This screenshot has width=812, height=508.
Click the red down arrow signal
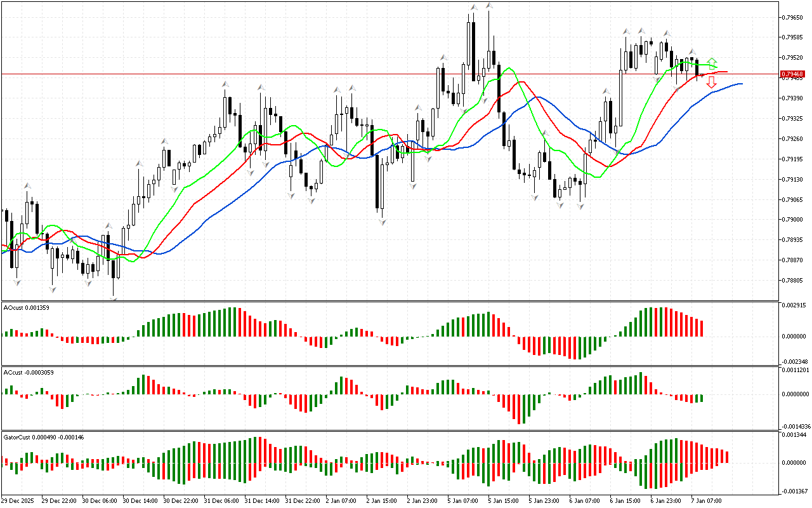click(x=712, y=83)
